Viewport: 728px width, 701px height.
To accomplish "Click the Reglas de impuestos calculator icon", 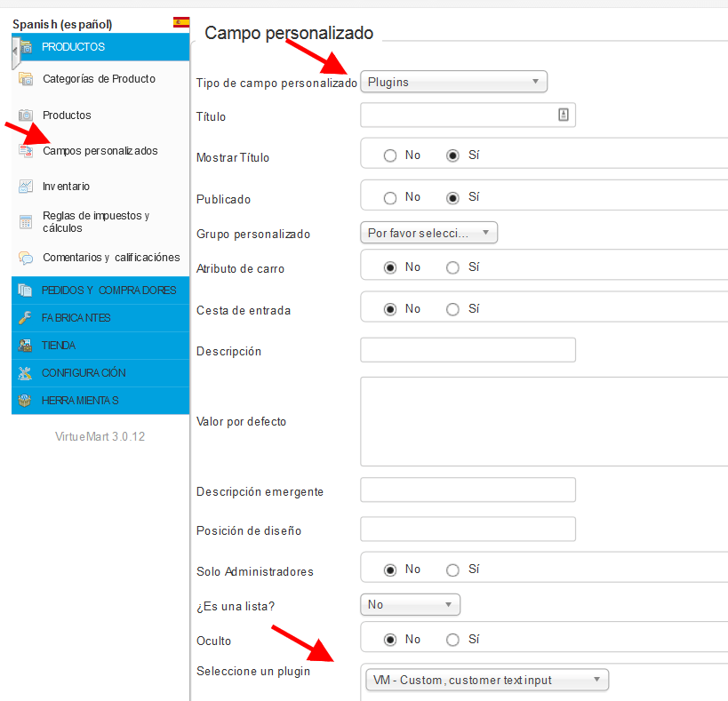I will coord(26,222).
